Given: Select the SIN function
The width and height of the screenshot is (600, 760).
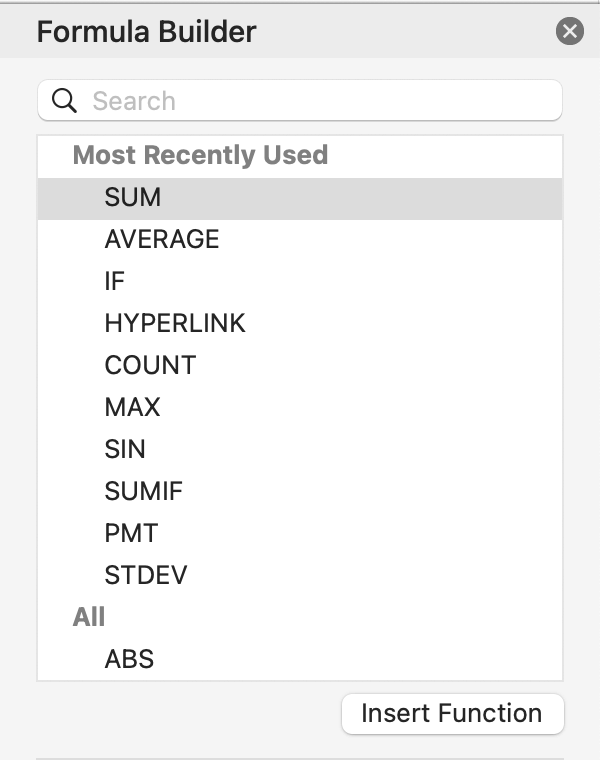Looking at the screenshot, I should (125, 449).
